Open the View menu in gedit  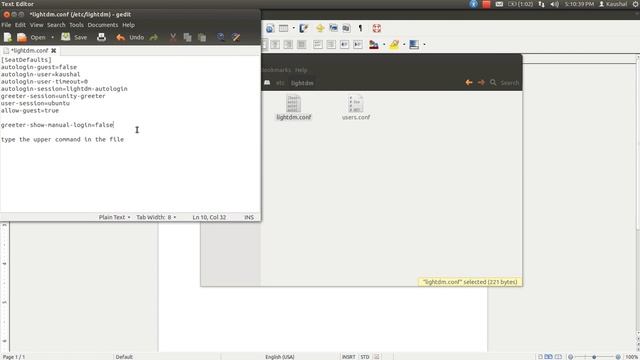[36, 25]
